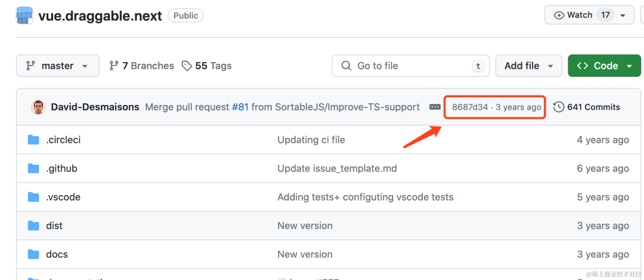Click David-Desmaisons avatar thumbnail
This screenshot has height=280, width=644.
(x=38, y=107)
